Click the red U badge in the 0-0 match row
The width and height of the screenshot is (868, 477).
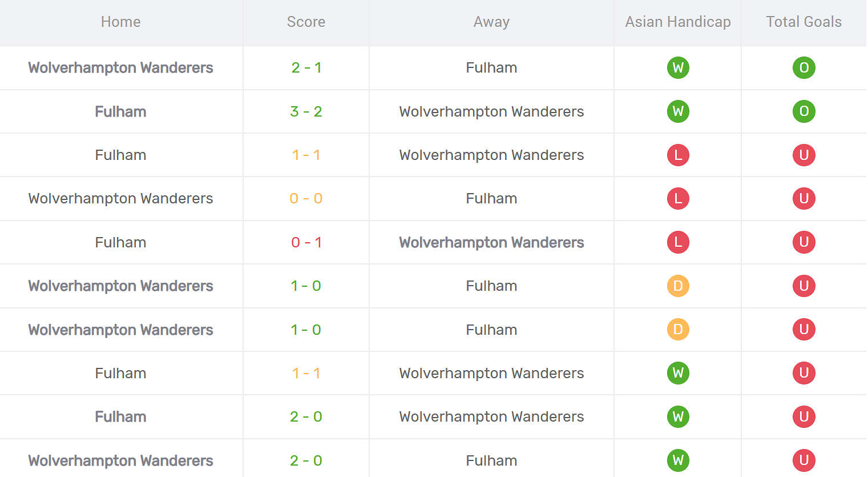click(804, 198)
